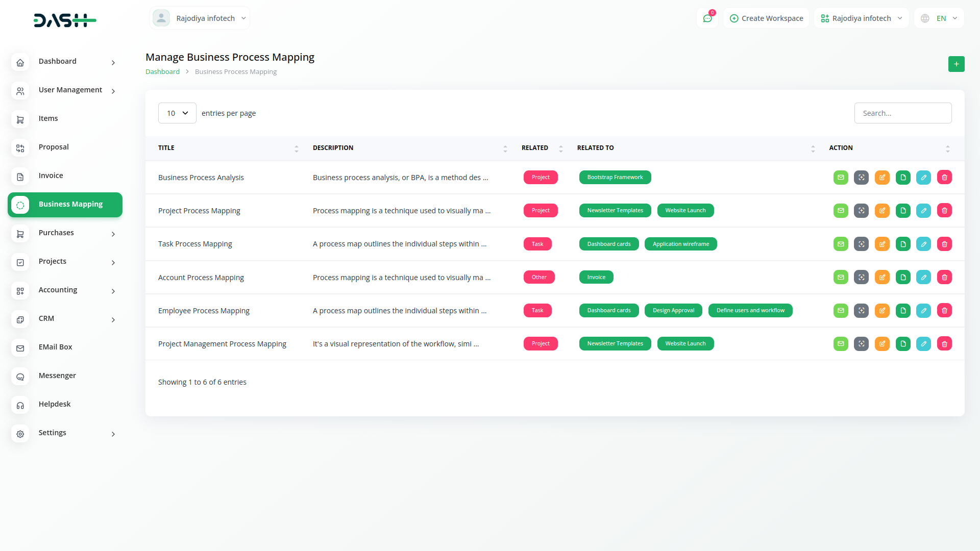Open the chat notifications icon in header
The width and height of the screenshot is (980, 551).
707,18
